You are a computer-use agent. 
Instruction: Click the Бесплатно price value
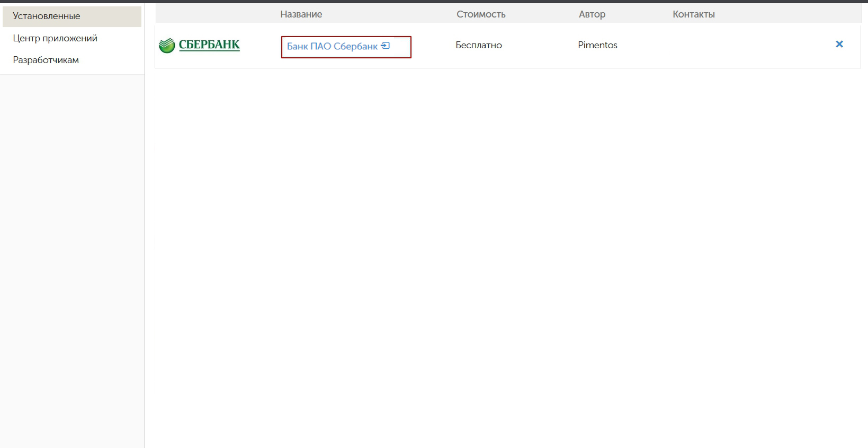[479, 45]
